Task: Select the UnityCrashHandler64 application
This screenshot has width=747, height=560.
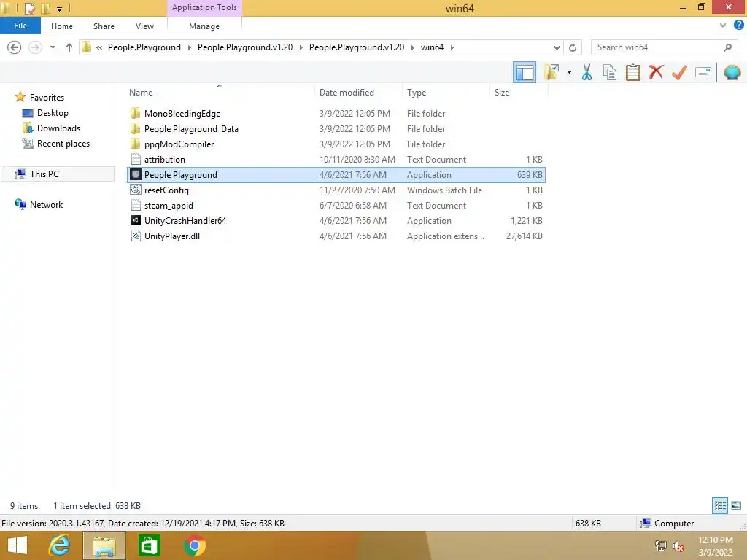Action: point(336,220)
